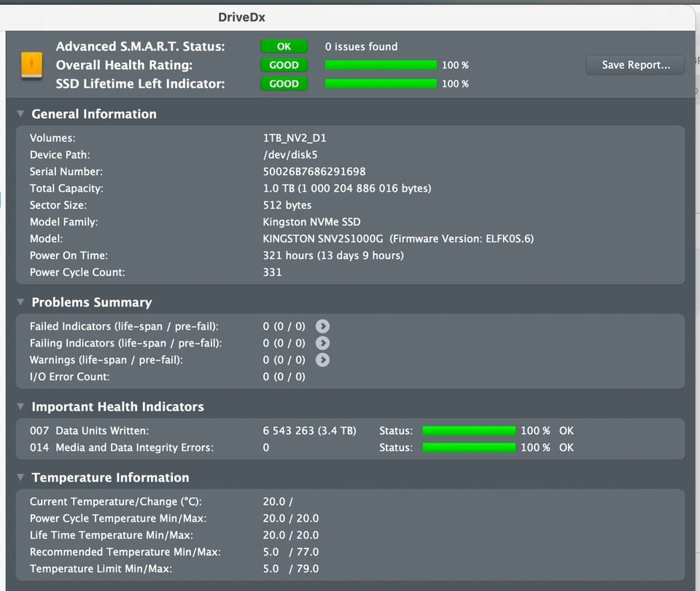Click the Data Units Written status bar
Image resolution: width=700 pixels, height=591 pixels.
point(469,430)
